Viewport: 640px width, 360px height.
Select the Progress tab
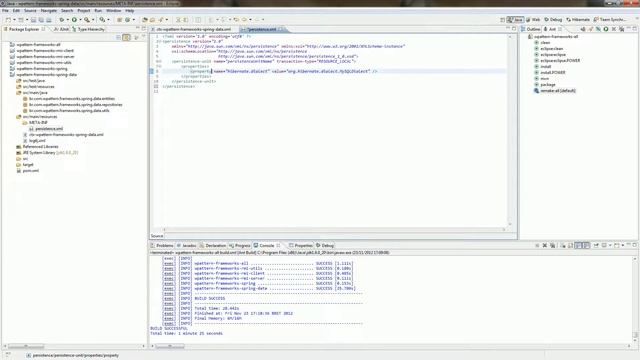pyautogui.click(x=240, y=246)
